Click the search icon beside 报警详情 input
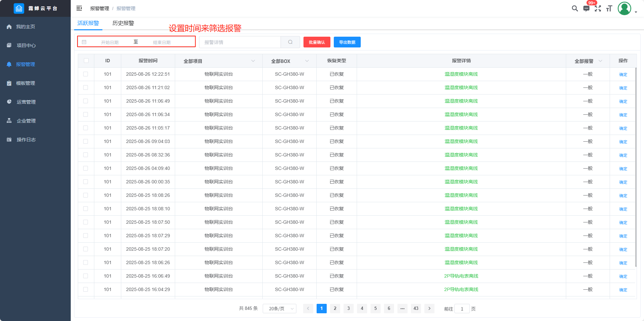The image size is (644, 321). click(290, 42)
